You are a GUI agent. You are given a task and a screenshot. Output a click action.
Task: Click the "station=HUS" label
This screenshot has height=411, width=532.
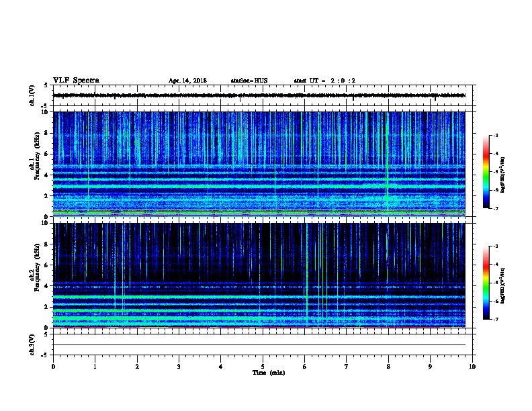(249, 81)
